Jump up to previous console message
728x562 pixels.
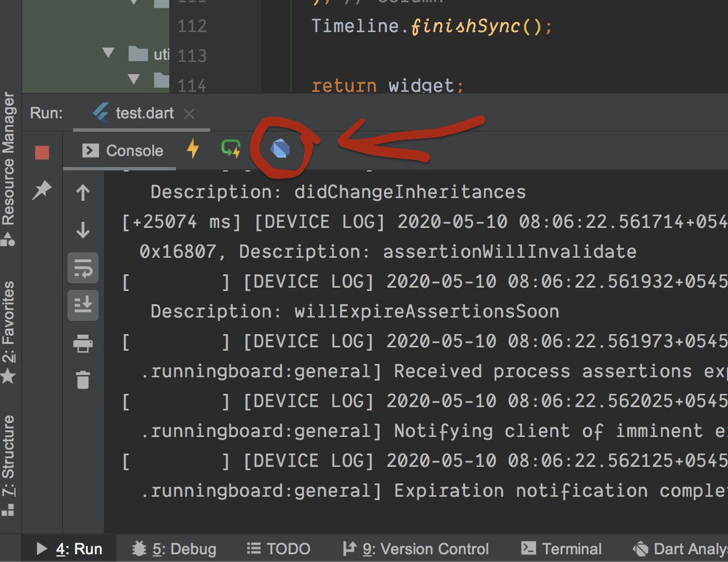click(83, 194)
